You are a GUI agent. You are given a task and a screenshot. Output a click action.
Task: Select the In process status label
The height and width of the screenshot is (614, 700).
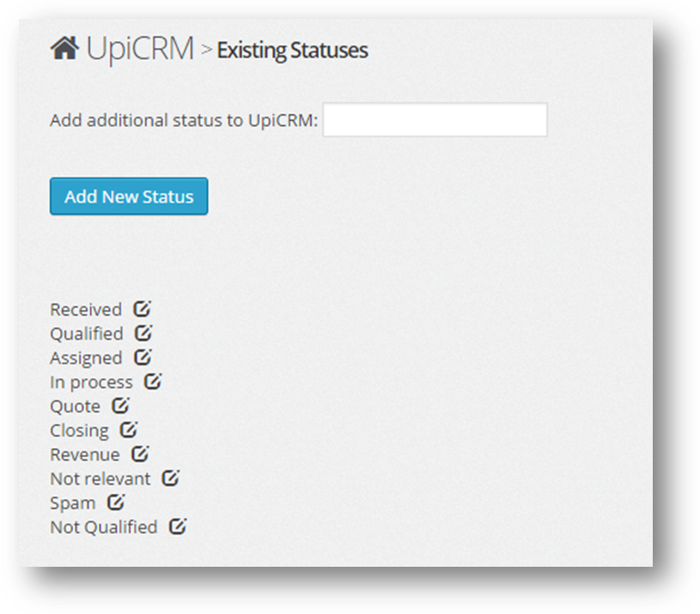(x=91, y=383)
